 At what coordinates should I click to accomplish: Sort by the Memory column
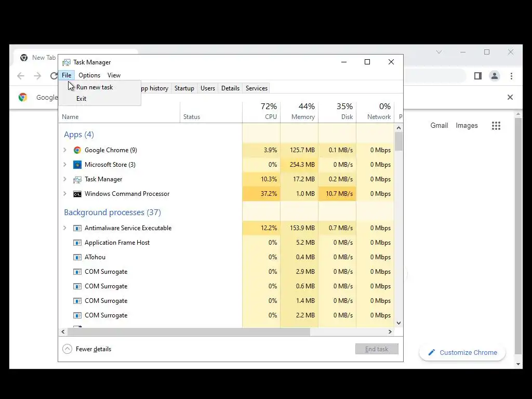tap(299, 112)
